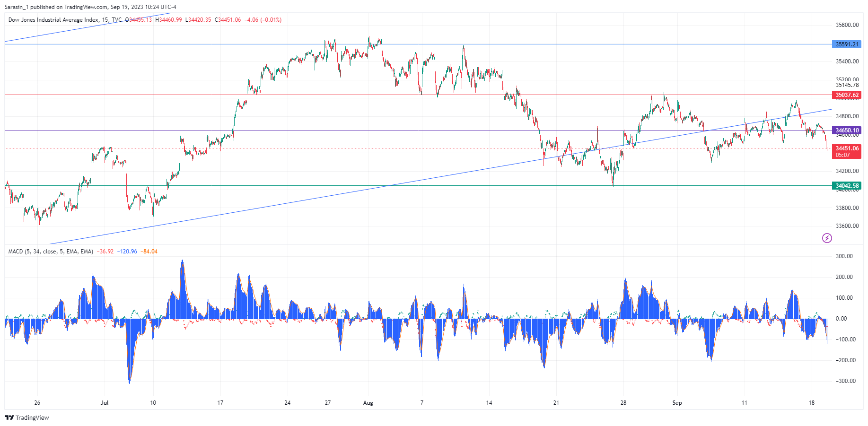
Task: Click the 33600.00 price axis tick
Action: coord(847,226)
